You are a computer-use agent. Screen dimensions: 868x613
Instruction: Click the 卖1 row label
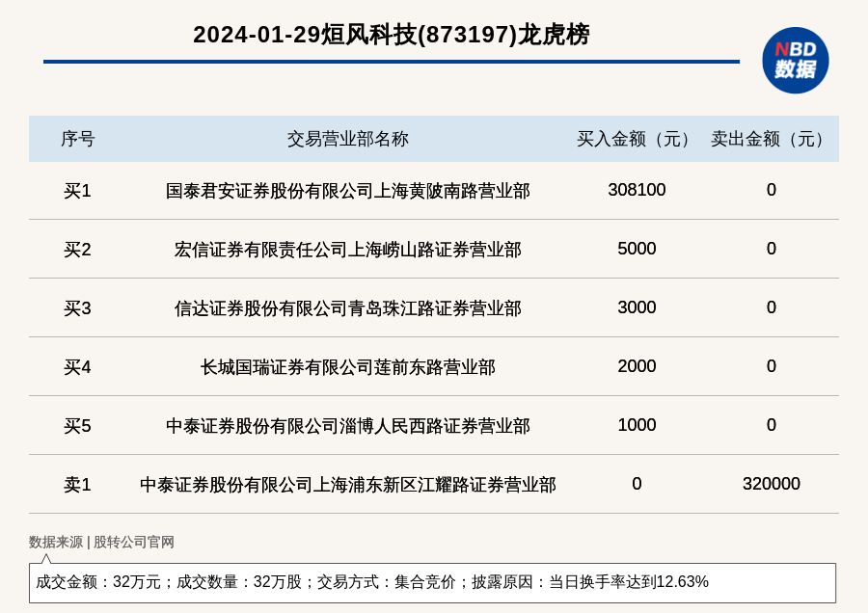[77, 485]
